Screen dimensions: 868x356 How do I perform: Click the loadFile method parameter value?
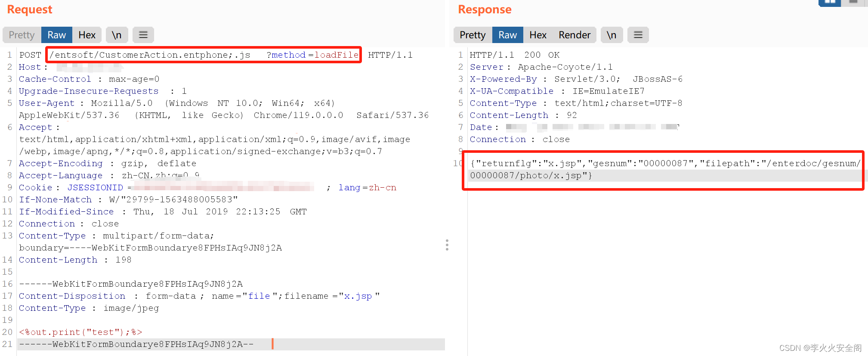pos(337,55)
